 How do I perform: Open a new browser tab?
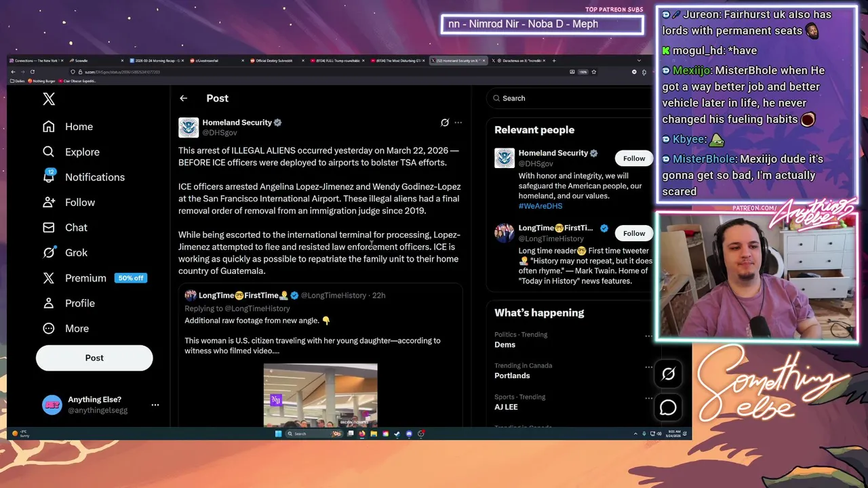pyautogui.click(x=554, y=60)
